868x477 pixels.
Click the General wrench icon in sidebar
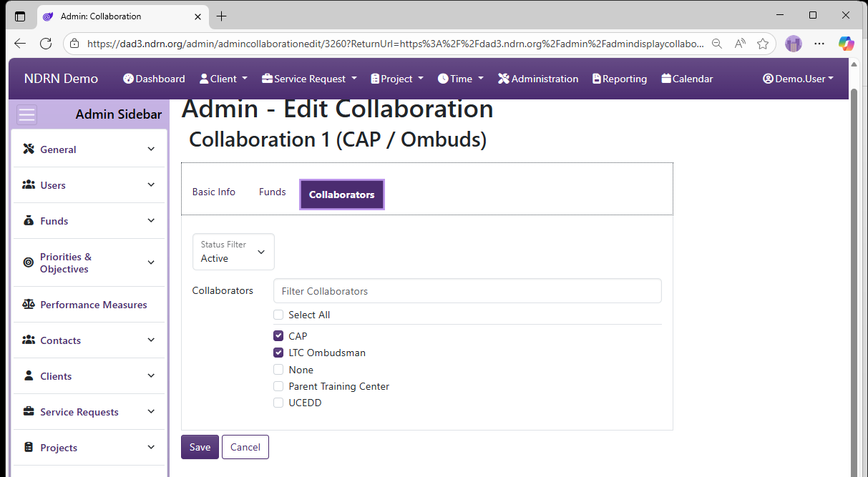[x=29, y=149]
